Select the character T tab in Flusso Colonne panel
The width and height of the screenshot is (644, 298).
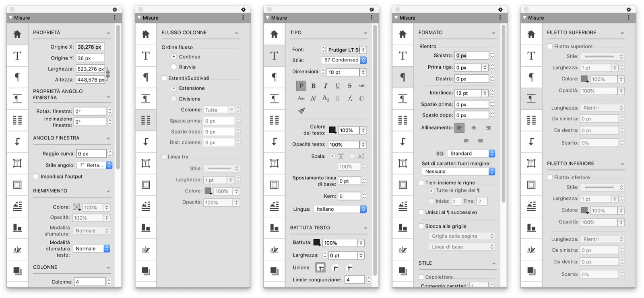(x=146, y=56)
